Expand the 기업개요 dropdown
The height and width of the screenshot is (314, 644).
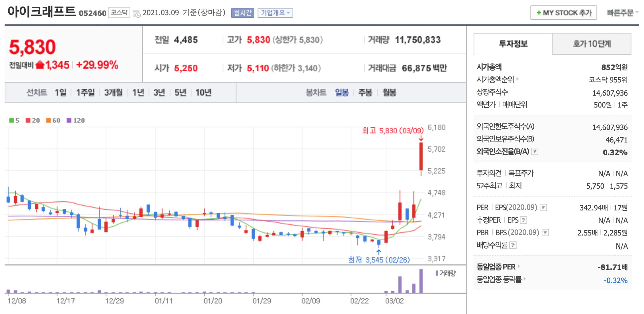275,13
